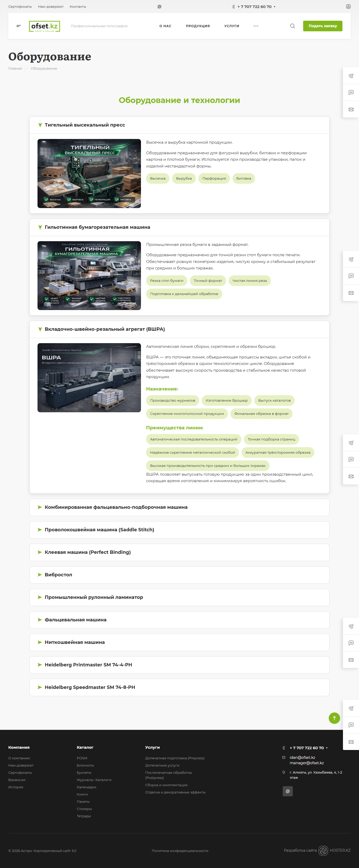The width and height of the screenshot is (359, 868).
Task: Click the Подать заявку button
Action: pyautogui.click(x=323, y=26)
